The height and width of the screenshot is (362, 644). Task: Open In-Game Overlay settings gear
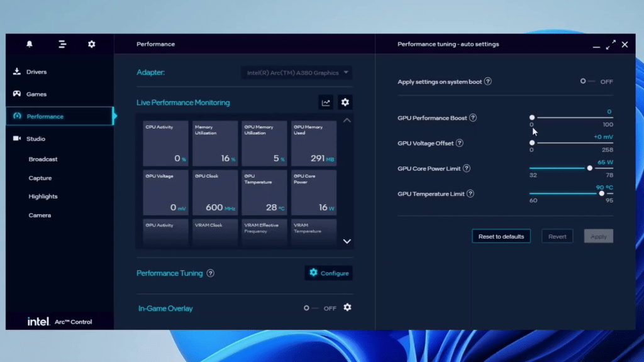(347, 307)
